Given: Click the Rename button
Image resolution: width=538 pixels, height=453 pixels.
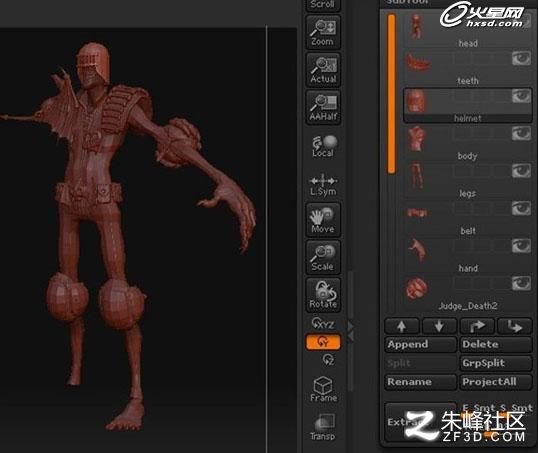Looking at the screenshot, I should pos(421,382).
